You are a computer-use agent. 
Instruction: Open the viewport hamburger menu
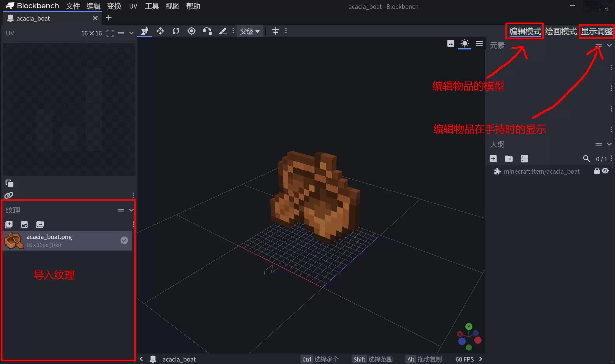click(x=479, y=43)
